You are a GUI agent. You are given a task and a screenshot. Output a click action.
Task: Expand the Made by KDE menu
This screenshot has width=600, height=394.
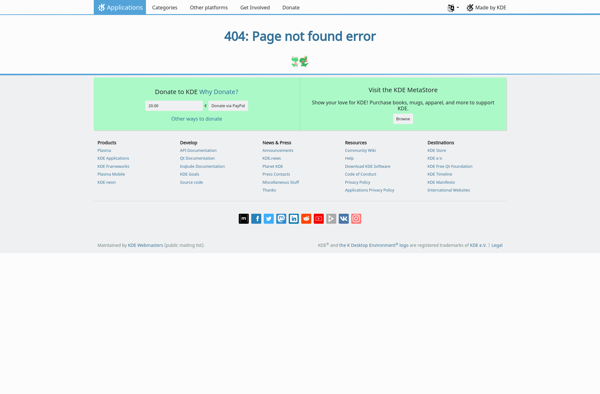click(486, 8)
